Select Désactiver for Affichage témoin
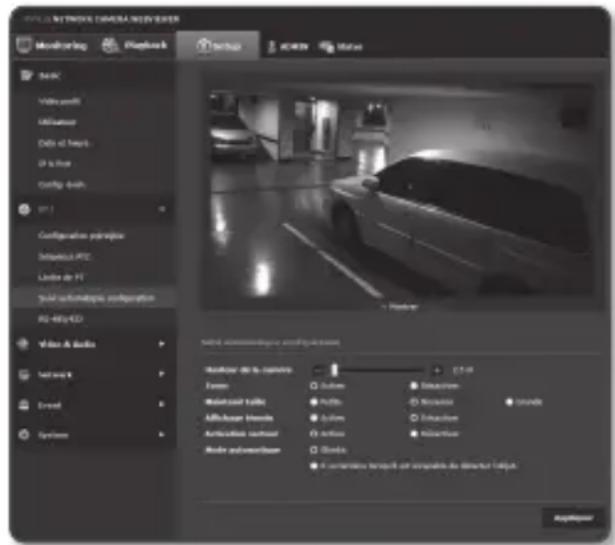The image size is (615, 545). click(x=412, y=416)
